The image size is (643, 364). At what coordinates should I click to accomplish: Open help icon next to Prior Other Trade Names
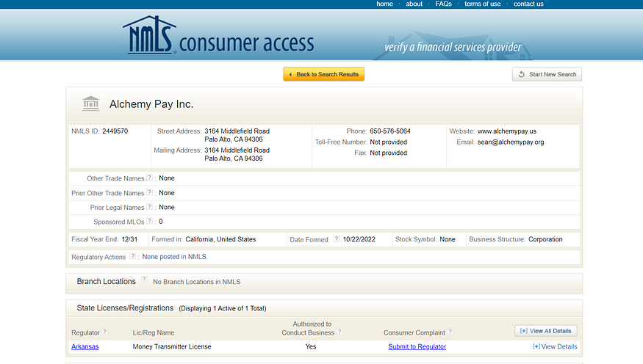tap(149, 192)
